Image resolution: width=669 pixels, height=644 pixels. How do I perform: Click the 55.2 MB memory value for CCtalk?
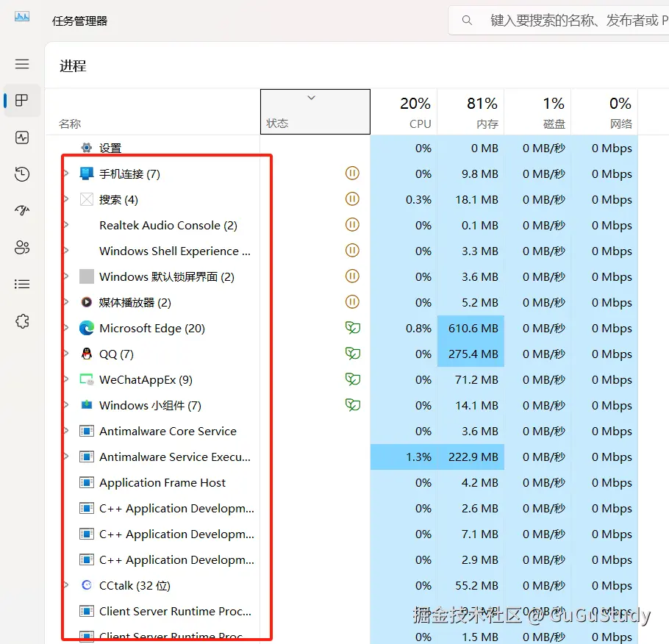click(x=476, y=585)
